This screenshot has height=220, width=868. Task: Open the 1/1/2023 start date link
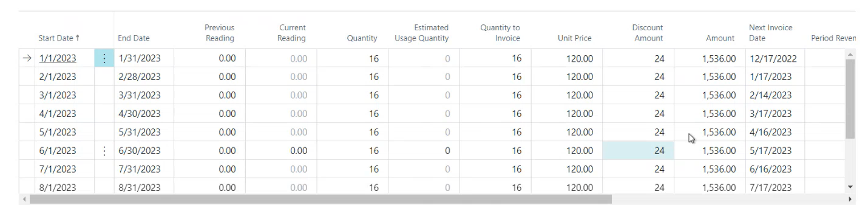58,59
